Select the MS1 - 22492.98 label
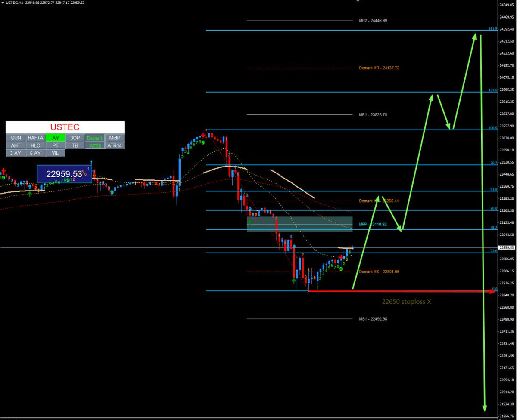Image resolution: width=517 pixels, height=420 pixels. tap(373, 319)
